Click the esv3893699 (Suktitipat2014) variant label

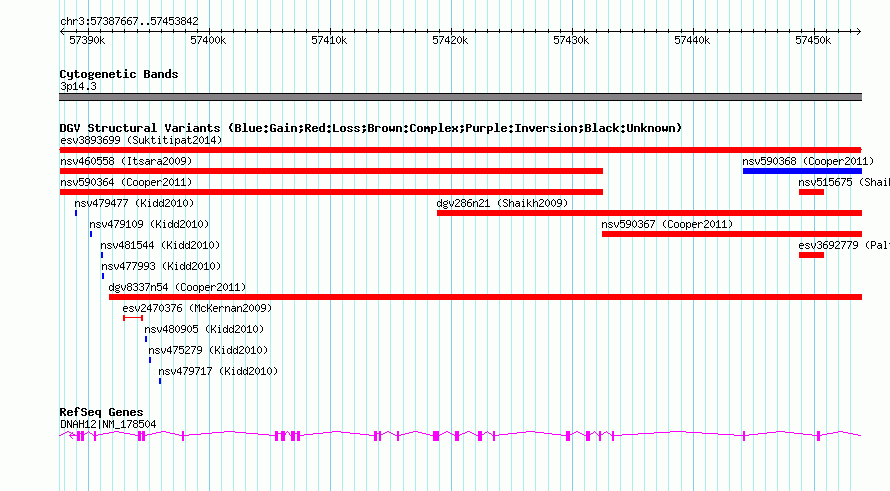point(141,140)
